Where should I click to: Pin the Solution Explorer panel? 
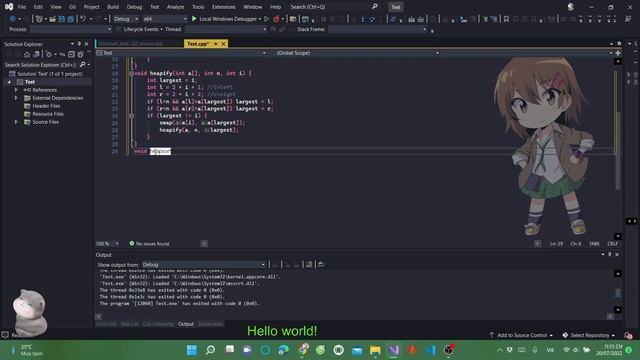(x=79, y=44)
